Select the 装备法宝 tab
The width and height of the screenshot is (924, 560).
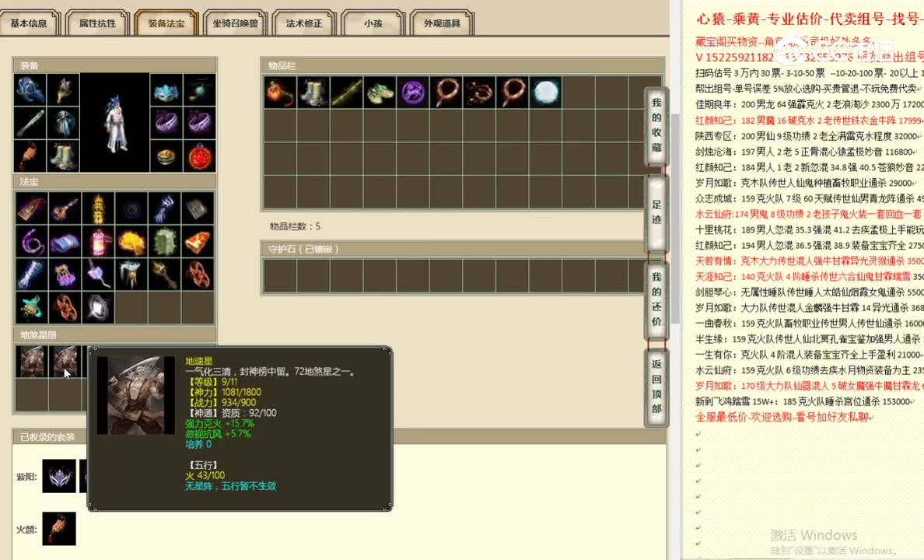tap(166, 23)
